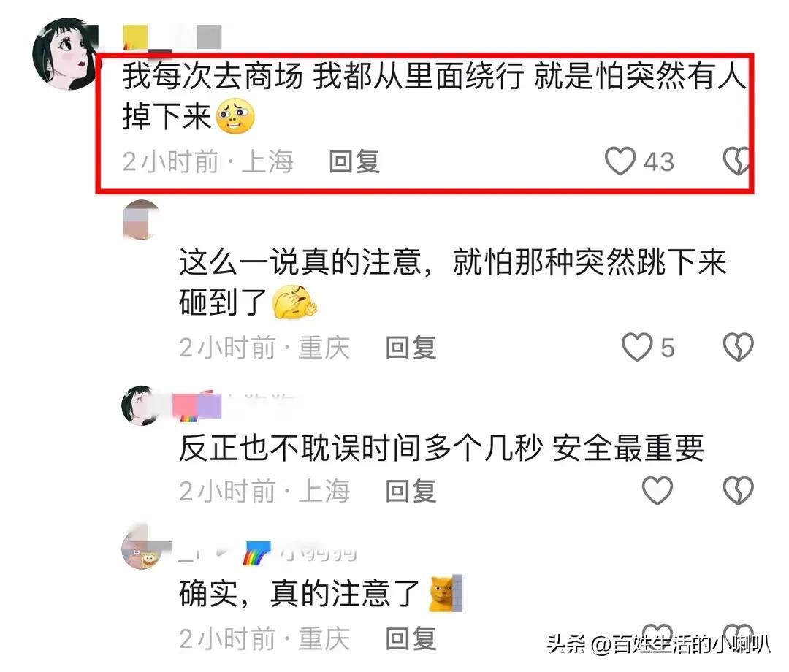Open the 头条 @百姓生活的小喇叭 watermark
Image resolution: width=789 pixels, height=672 pixels.
click(x=659, y=644)
